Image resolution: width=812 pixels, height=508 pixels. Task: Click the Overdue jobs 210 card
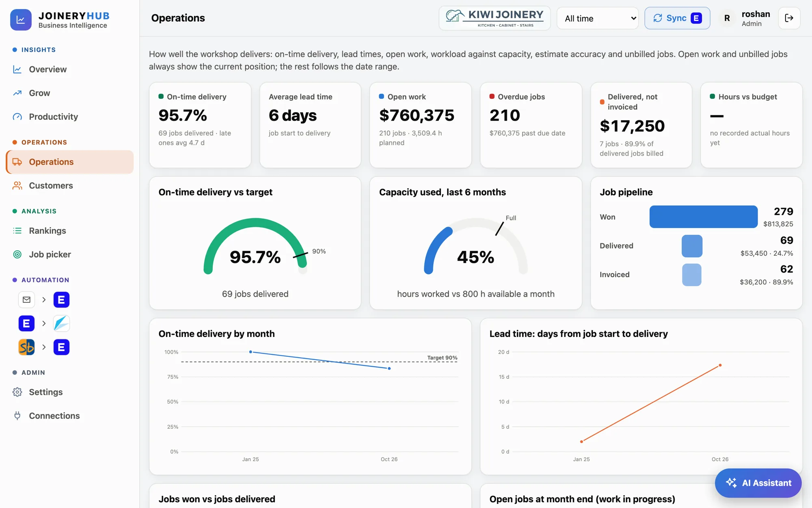pyautogui.click(x=531, y=125)
